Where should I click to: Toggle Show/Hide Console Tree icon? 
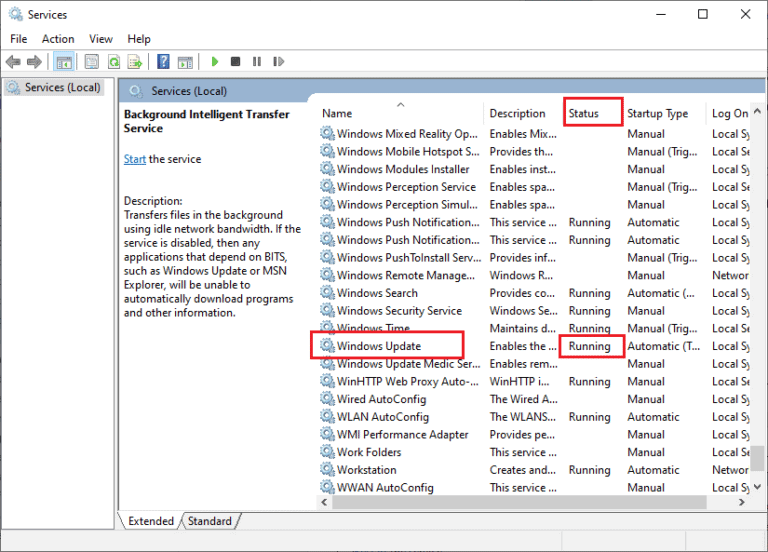coord(64,62)
